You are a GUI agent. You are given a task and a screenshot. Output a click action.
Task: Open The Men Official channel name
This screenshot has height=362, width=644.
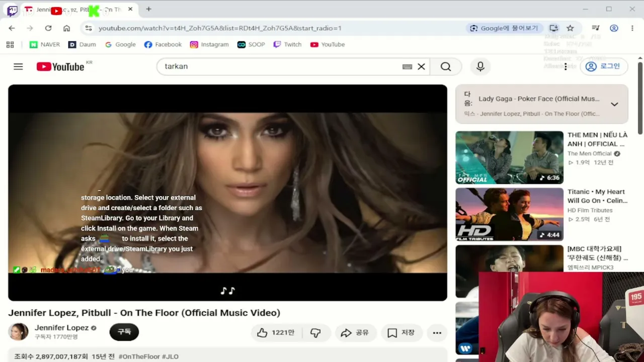coord(590,153)
